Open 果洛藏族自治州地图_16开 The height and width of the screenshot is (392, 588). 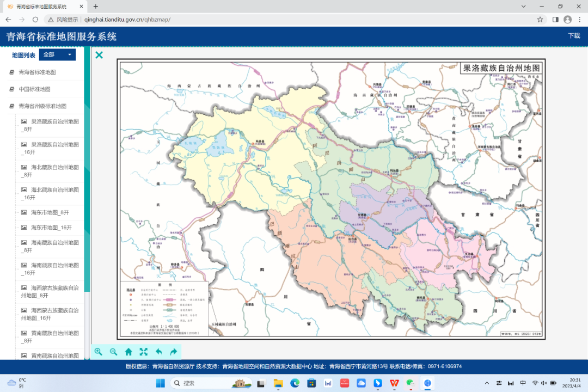click(x=50, y=148)
